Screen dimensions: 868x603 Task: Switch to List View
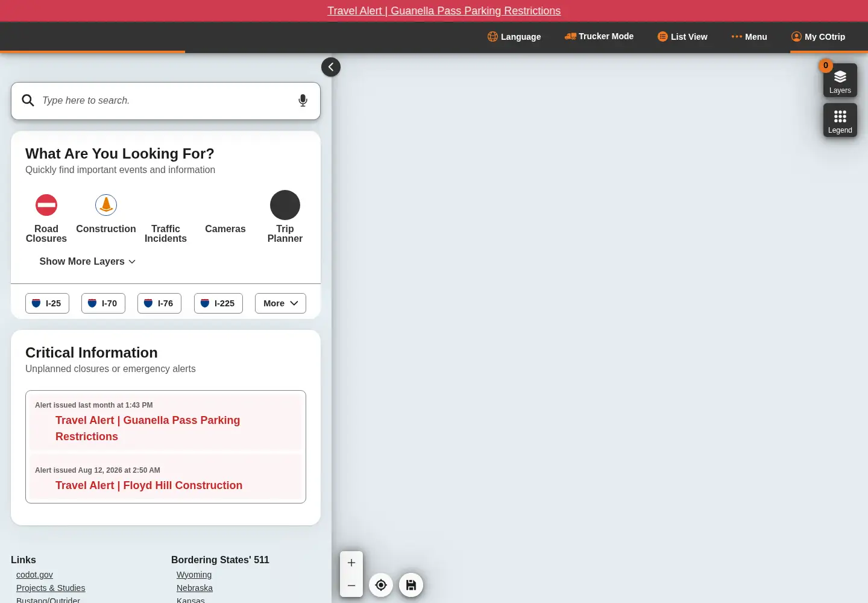pyautogui.click(x=682, y=37)
